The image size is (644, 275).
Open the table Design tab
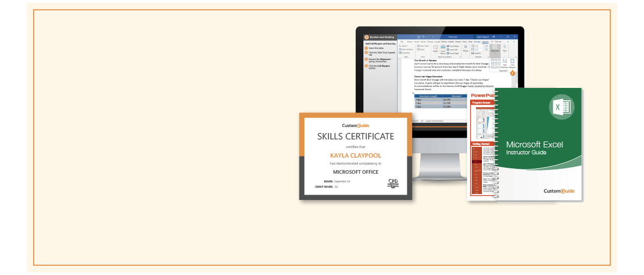(477, 41)
